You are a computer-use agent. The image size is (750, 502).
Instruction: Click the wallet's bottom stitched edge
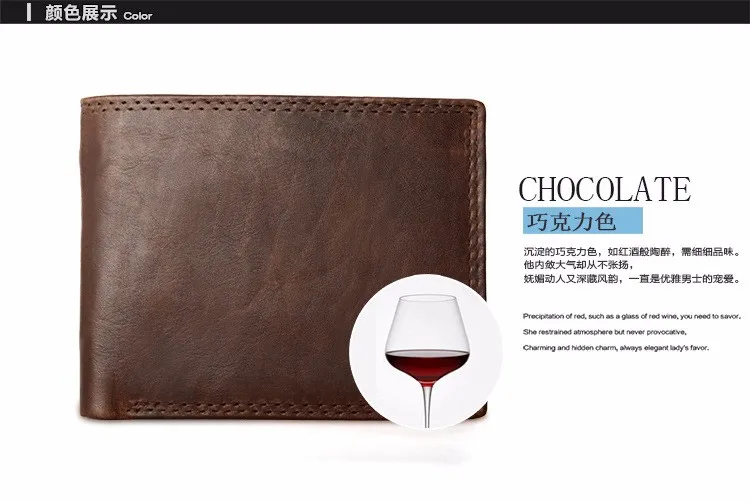point(239,407)
